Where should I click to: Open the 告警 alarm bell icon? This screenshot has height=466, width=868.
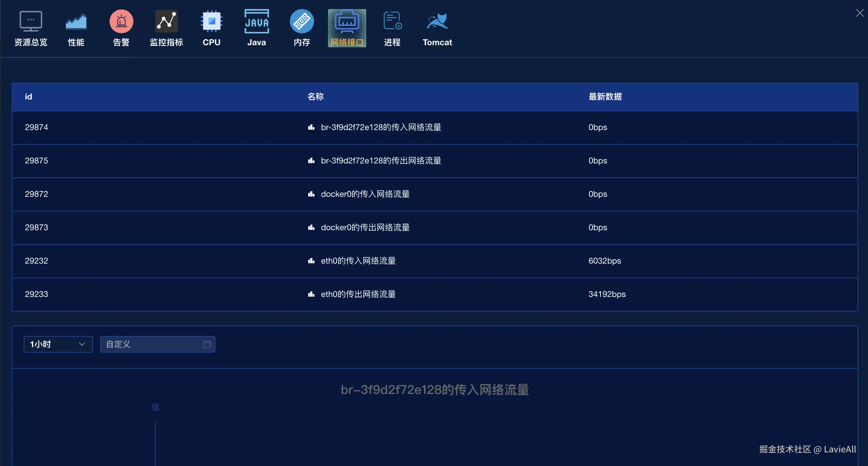tap(121, 22)
